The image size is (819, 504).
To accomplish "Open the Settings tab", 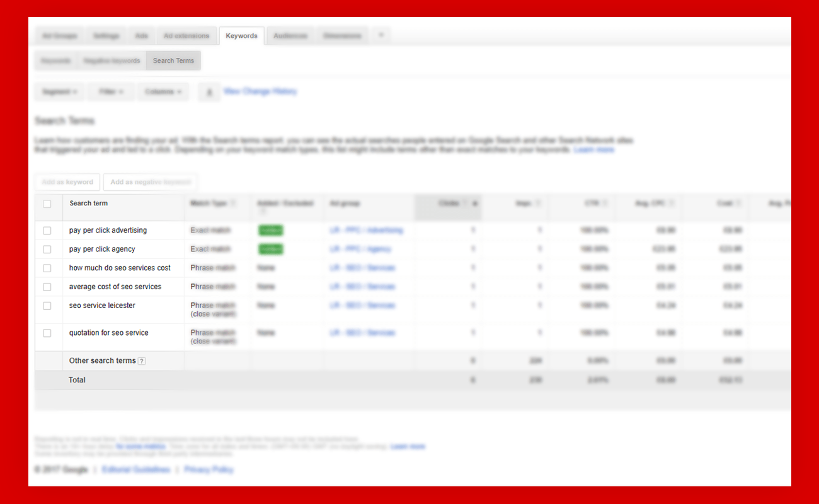I will pos(106,36).
